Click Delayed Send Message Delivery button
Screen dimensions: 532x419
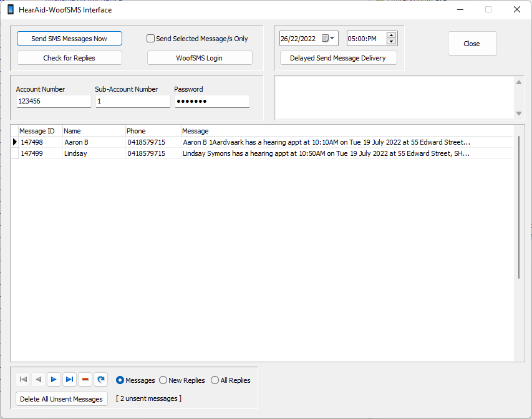tap(338, 58)
